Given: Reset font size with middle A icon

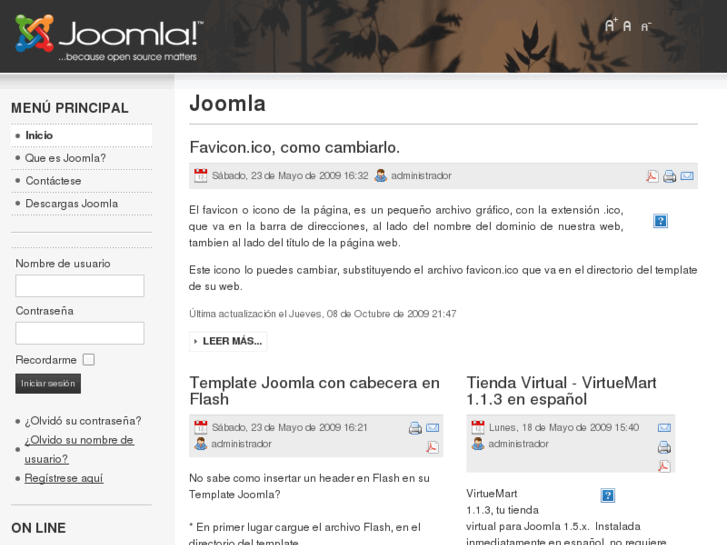Looking at the screenshot, I should (627, 26).
